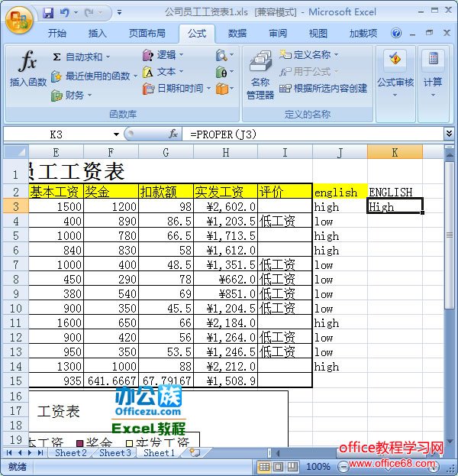Expand Recently Used functions dropdown arrow
The width and height of the screenshot is (458, 476).
pos(135,76)
